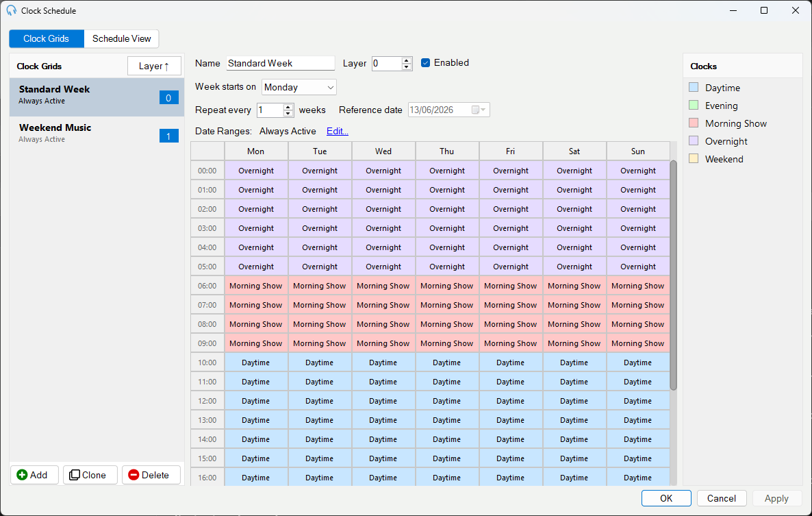Maximize the Clock Schedule window
Image resolution: width=812 pixels, height=516 pixels.
pos(764,10)
